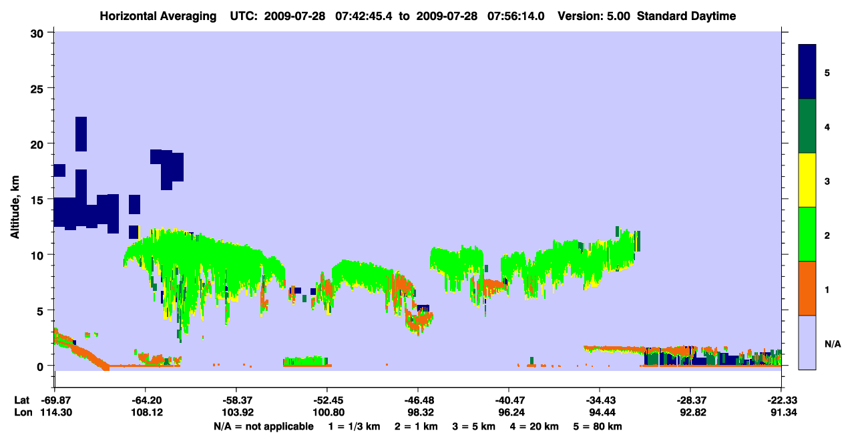868x445 pixels.
Task: Click the latitude value -64.20
Action: [x=146, y=400]
